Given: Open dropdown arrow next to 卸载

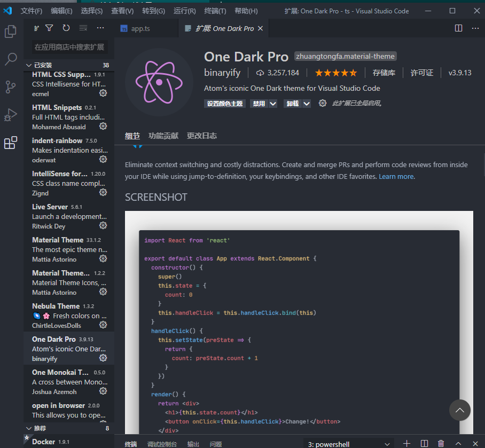Looking at the screenshot, I should (x=307, y=104).
